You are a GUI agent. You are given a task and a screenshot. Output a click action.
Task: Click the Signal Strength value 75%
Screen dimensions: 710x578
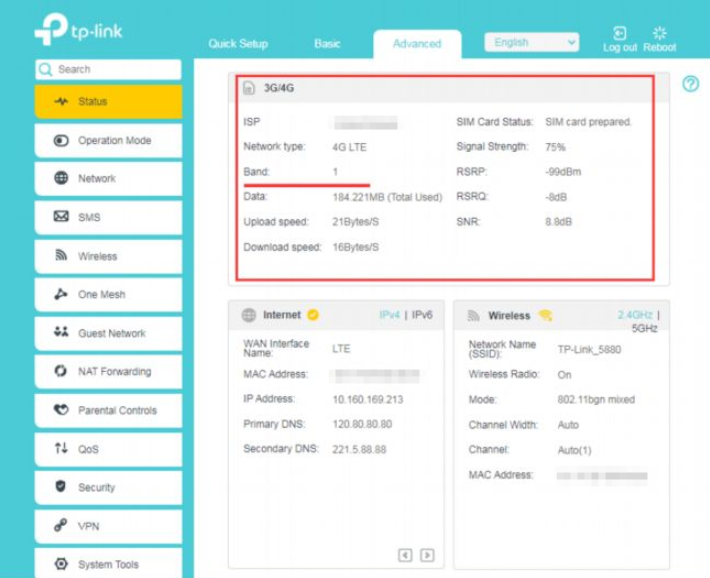pyautogui.click(x=555, y=147)
